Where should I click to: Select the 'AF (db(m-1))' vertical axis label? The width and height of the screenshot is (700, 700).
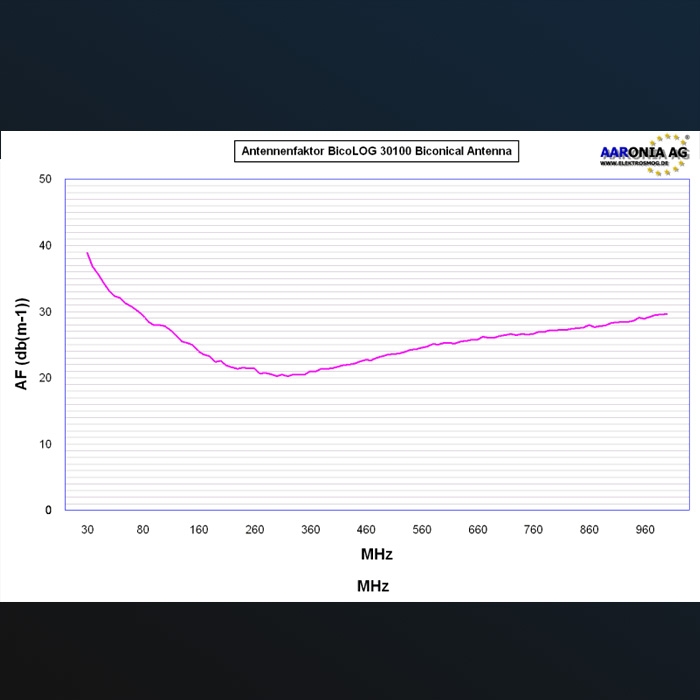pyautogui.click(x=22, y=344)
